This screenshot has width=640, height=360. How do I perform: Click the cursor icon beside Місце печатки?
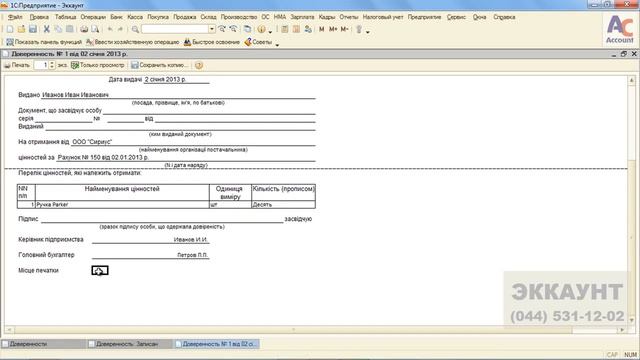(100, 271)
